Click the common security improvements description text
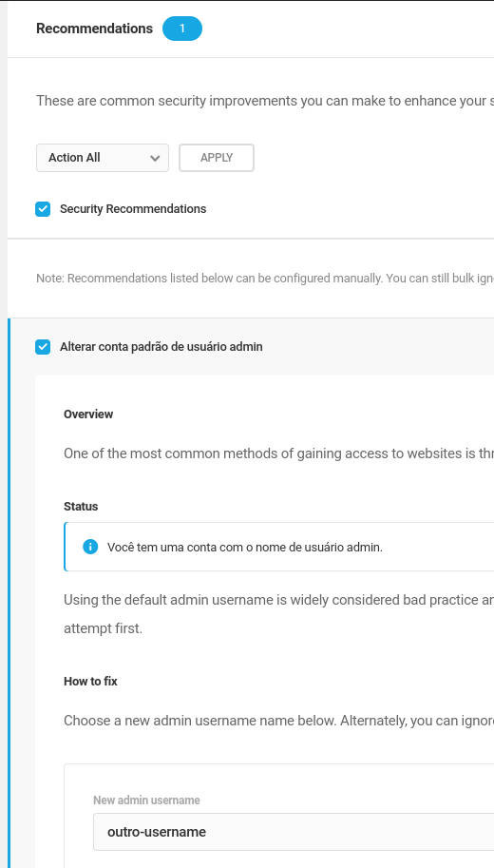 point(265,102)
